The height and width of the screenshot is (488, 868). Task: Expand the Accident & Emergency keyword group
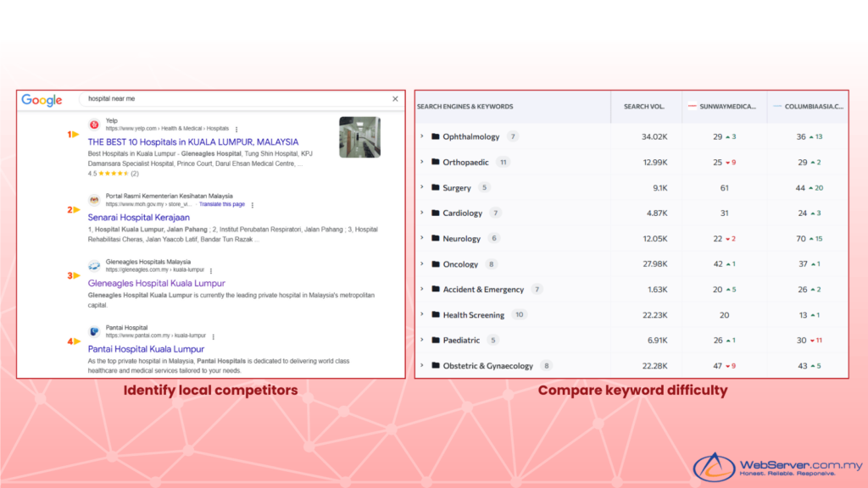(x=422, y=289)
